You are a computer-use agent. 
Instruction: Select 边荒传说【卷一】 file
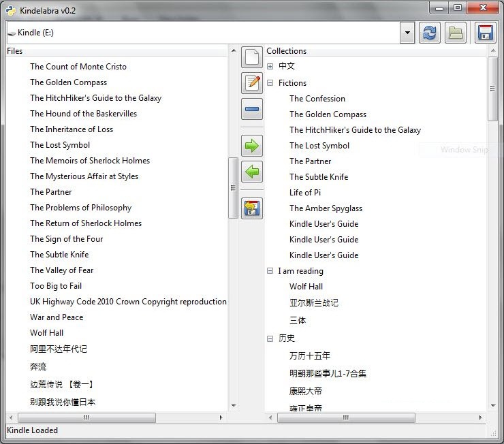click(62, 384)
